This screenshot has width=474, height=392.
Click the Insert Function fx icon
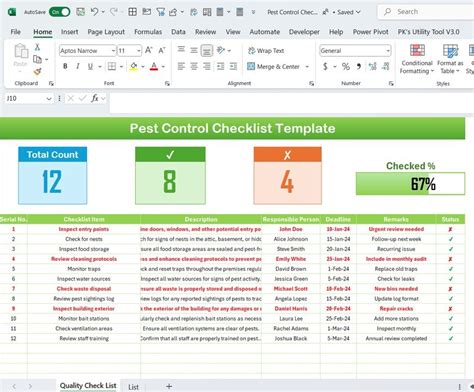95,98
